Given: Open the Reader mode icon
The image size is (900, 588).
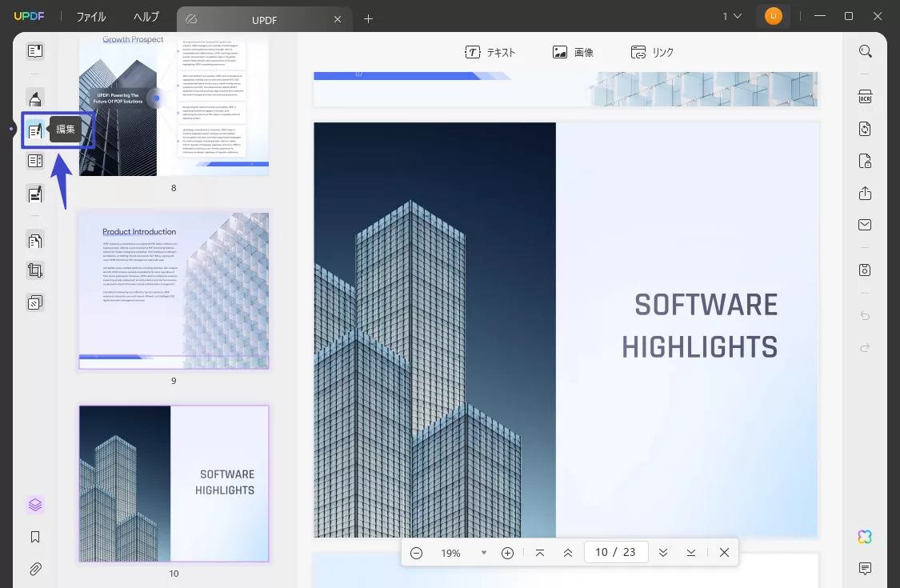Looking at the screenshot, I should [x=35, y=51].
